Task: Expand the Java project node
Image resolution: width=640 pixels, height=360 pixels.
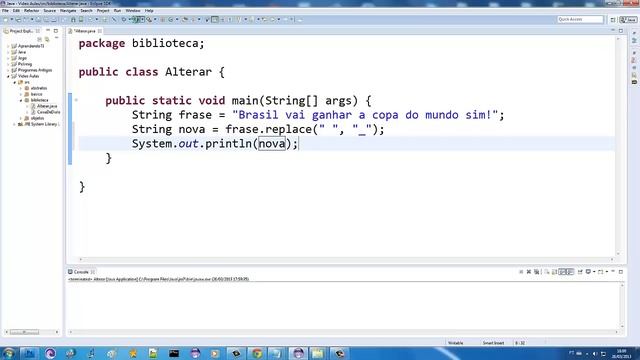Action: (8, 52)
